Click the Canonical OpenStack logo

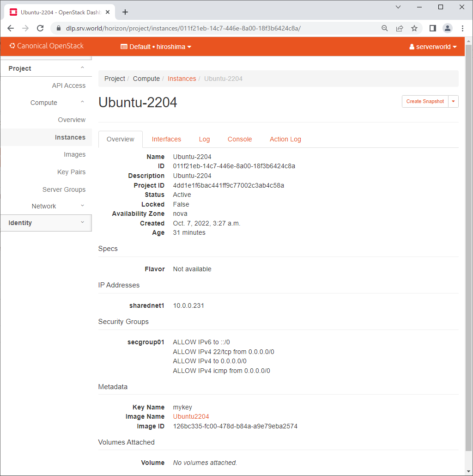click(x=46, y=46)
